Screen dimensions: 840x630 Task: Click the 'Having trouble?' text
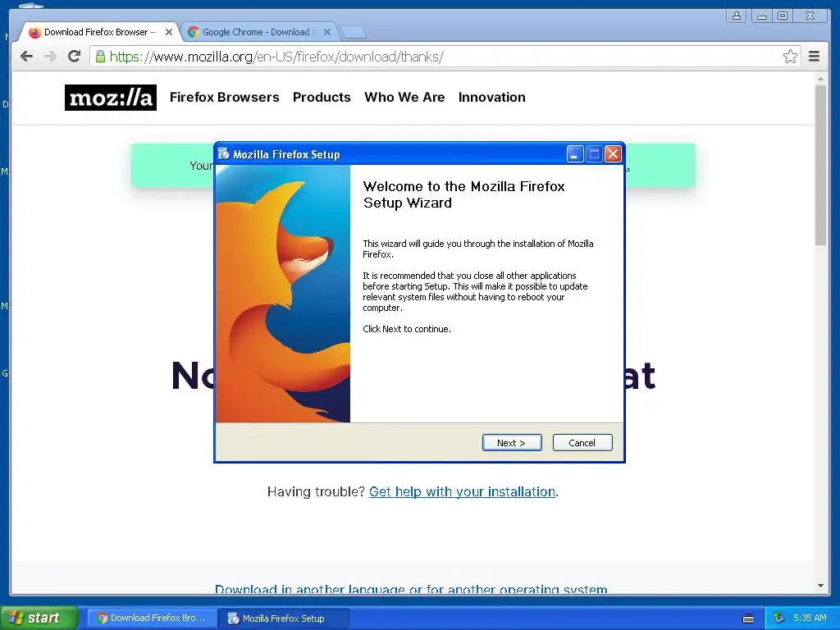pyautogui.click(x=316, y=492)
